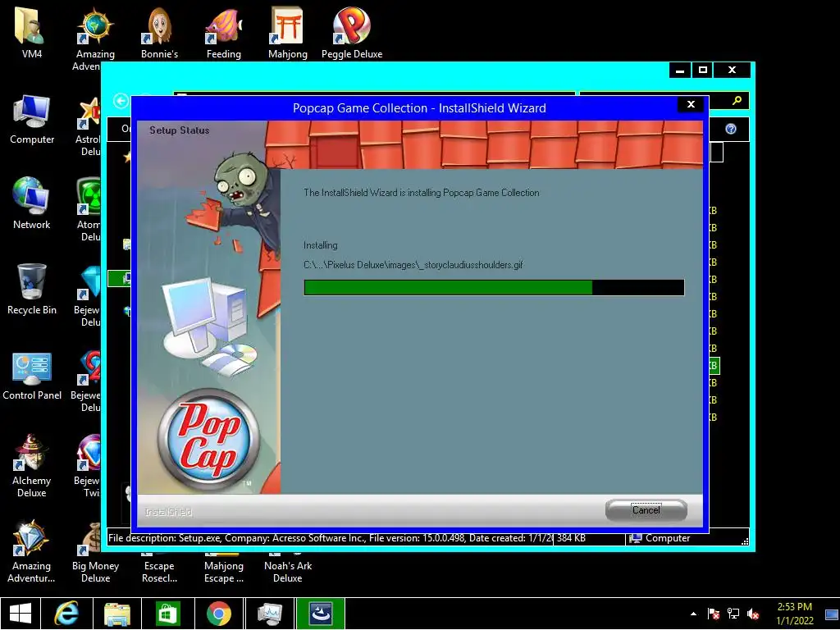This screenshot has height=630, width=840.
Task: Switch to the active installer taskbar item
Action: [x=321, y=614]
